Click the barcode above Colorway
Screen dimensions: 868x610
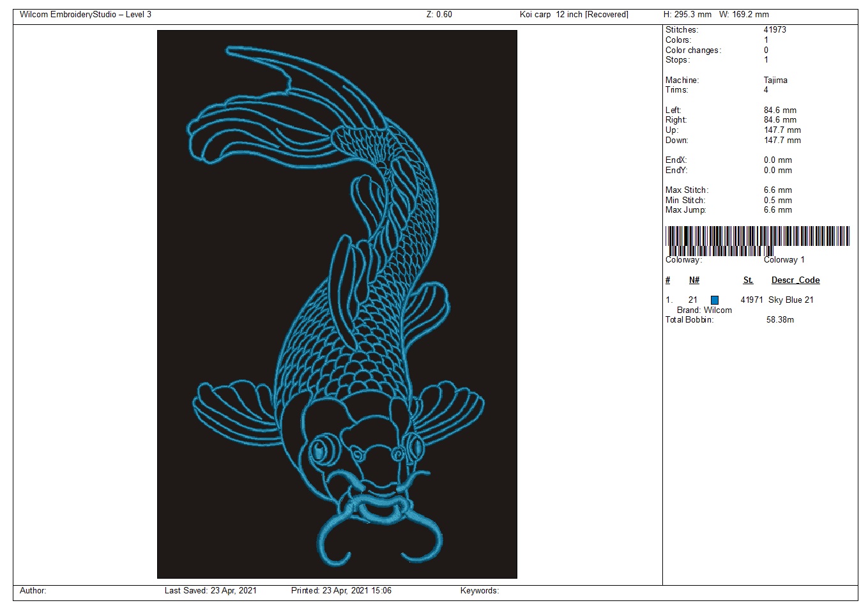757,238
